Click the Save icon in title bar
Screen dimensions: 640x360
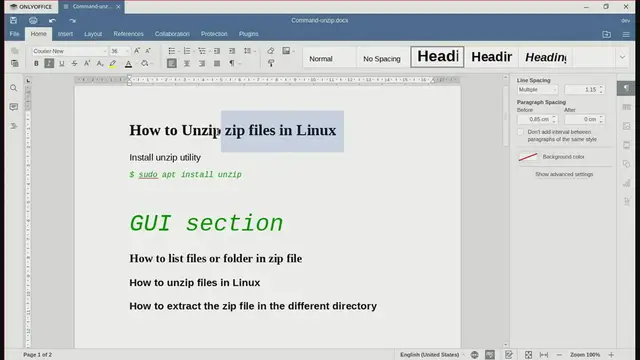13,20
